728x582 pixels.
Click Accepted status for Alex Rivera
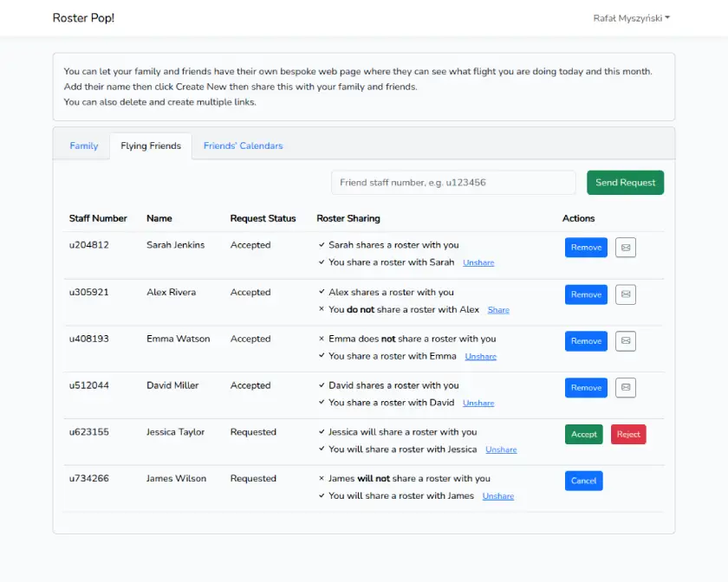tap(250, 293)
